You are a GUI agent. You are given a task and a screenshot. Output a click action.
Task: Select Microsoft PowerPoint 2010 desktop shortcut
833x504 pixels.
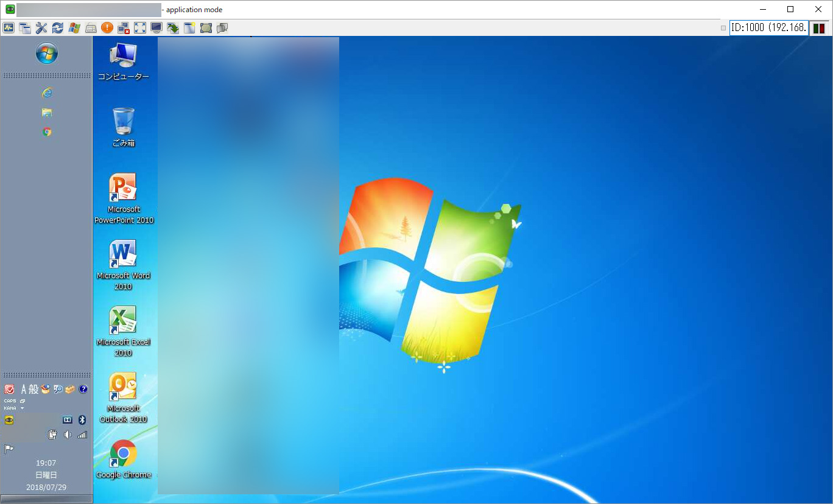124,198
